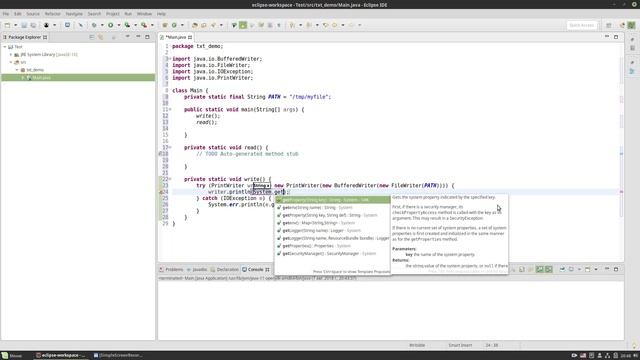Toggle Link with Editor in Package Explorer

pos(100,37)
